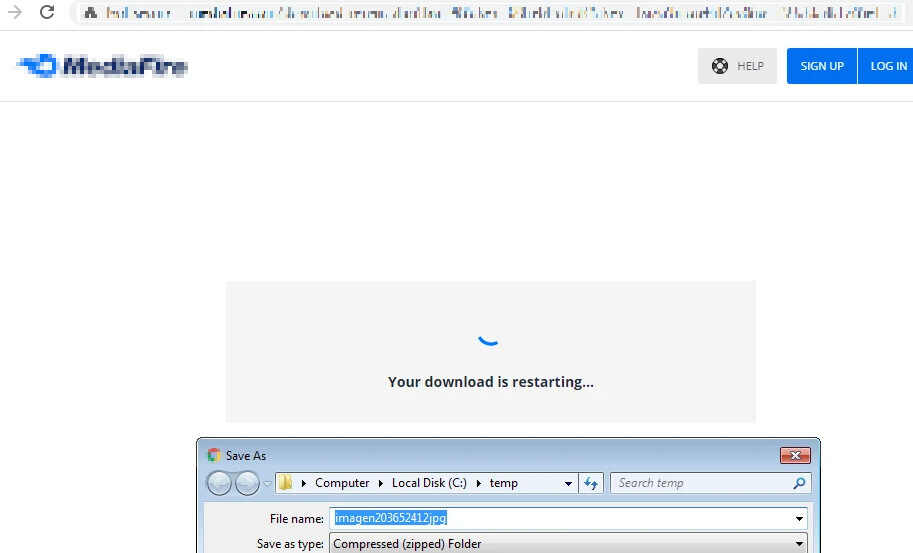Go forward in the Save As dialog
913x553 pixels.
click(x=247, y=483)
